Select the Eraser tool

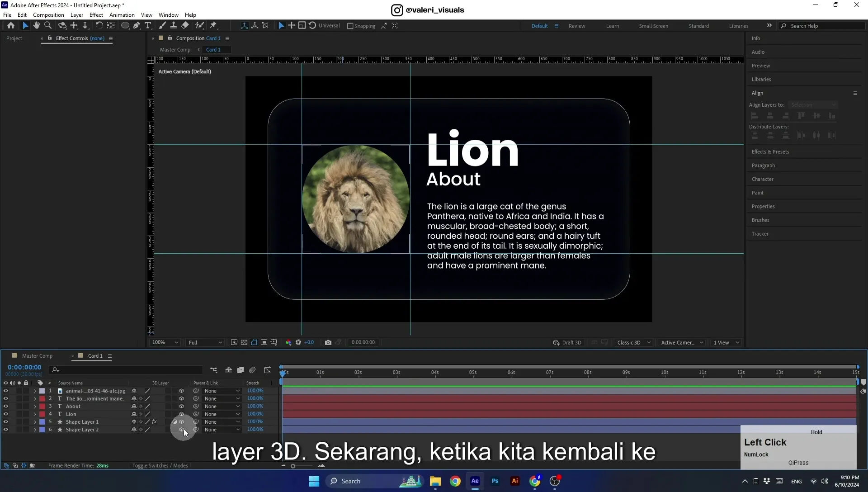185,26
